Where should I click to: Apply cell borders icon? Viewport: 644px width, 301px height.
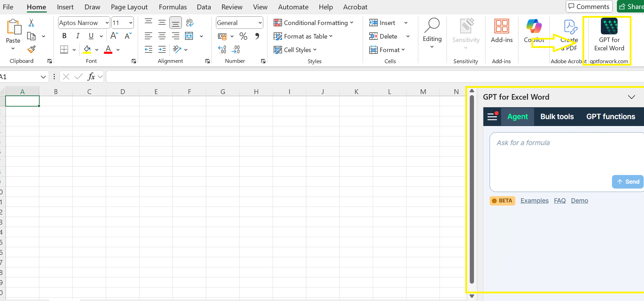tap(64, 50)
